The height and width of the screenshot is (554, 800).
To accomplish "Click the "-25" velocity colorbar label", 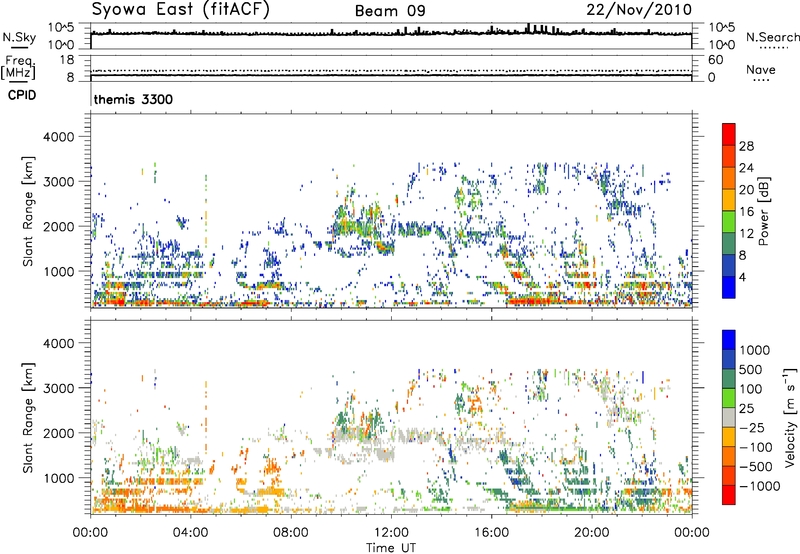I will pos(750,427).
